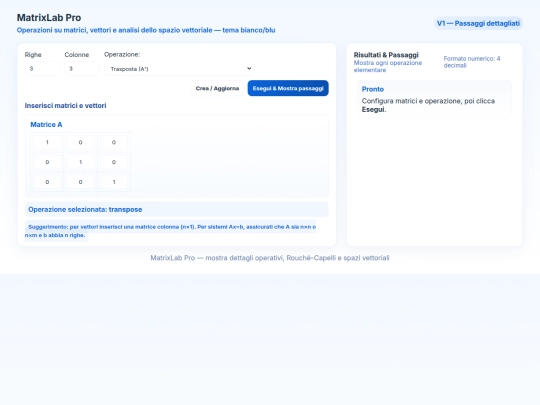The width and height of the screenshot is (540, 405).
Task: Select Matrice A cell row 3 column 2
Action: pyautogui.click(x=80, y=182)
